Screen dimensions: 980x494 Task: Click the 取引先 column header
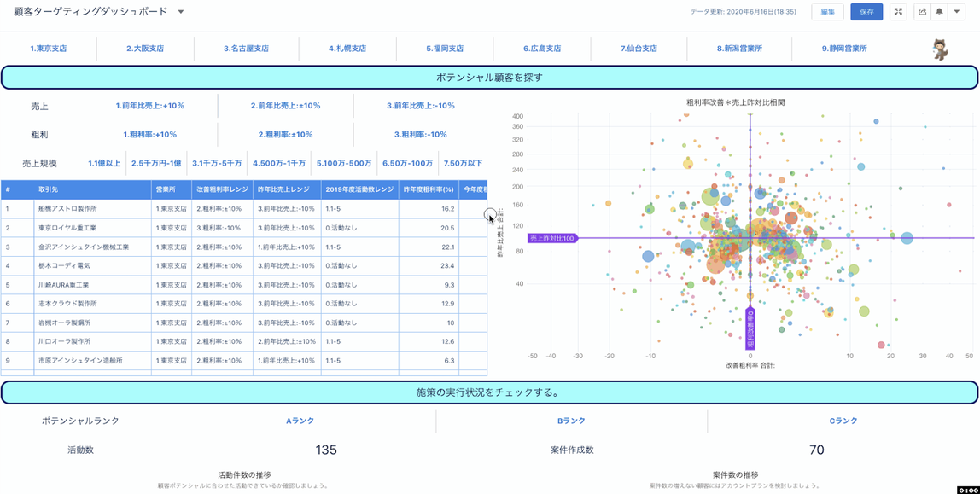click(x=92, y=190)
